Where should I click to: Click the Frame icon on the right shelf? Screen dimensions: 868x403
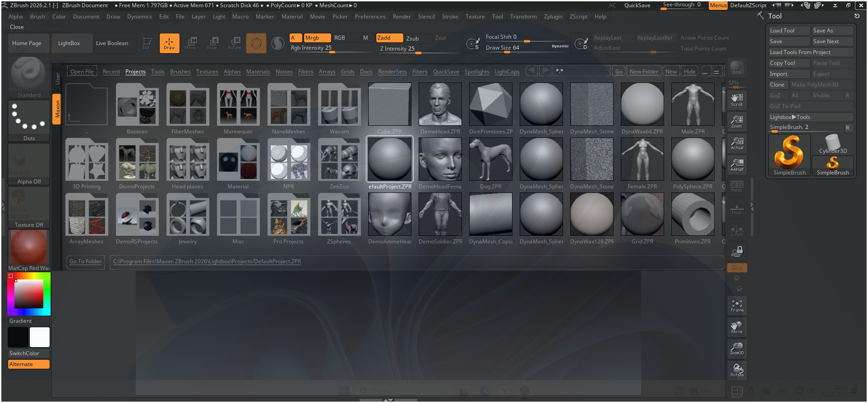[737, 306]
